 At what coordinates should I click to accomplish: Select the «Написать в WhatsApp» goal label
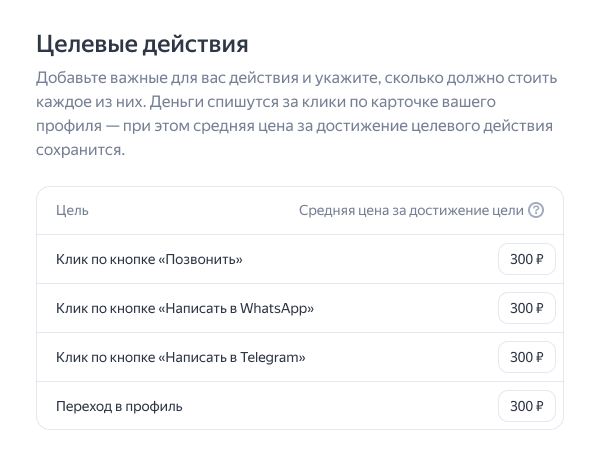(185, 309)
